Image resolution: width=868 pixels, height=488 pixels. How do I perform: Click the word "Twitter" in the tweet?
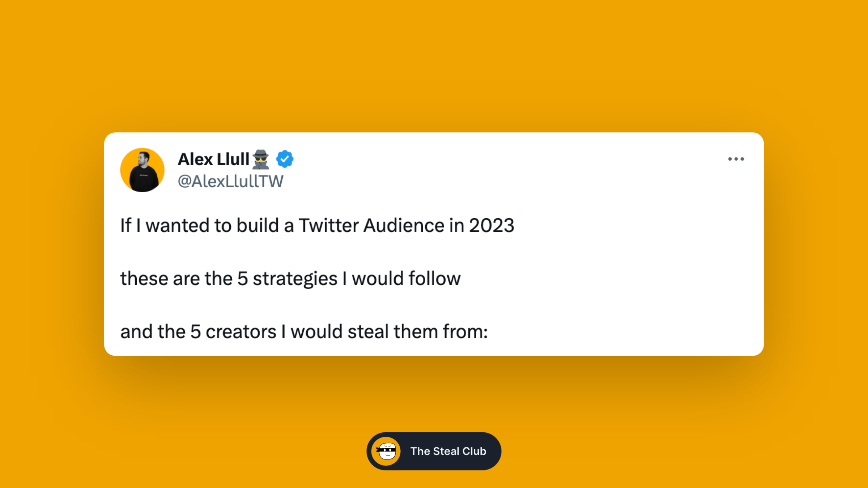pyautogui.click(x=328, y=226)
